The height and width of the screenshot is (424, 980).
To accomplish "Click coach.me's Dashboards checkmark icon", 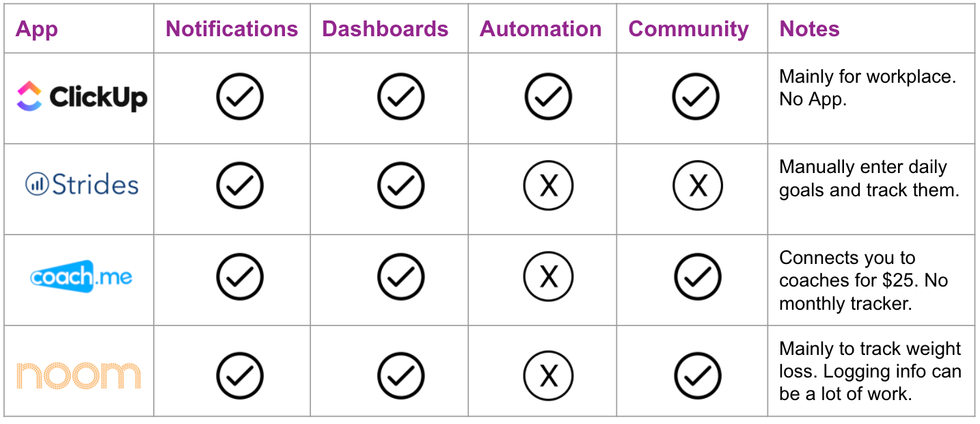I will point(400,277).
